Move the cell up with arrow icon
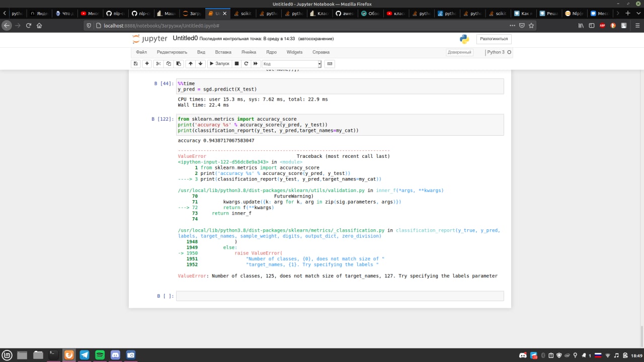This screenshot has width=644, height=362. tap(190, 64)
